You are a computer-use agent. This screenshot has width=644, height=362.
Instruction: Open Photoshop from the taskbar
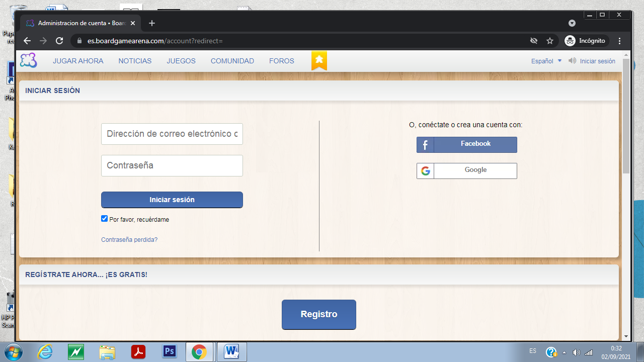(x=170, y=351)
